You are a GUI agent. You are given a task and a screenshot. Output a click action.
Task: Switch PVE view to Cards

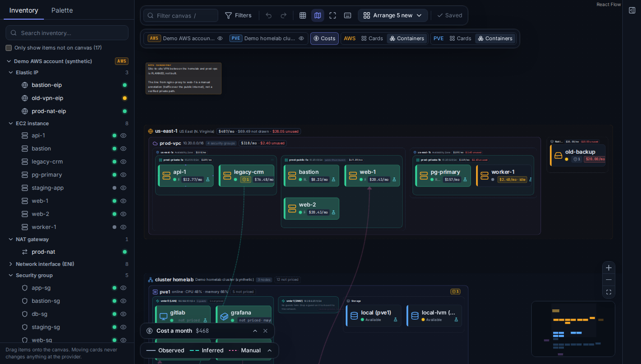click(460, 38)
